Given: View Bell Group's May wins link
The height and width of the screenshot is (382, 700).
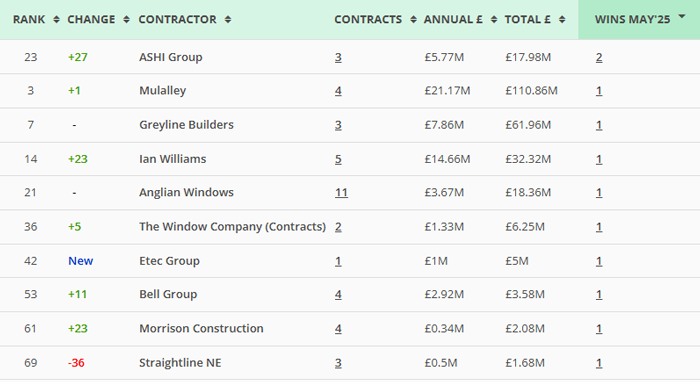Looking at the screenshot, I should (x=599, y=295).
